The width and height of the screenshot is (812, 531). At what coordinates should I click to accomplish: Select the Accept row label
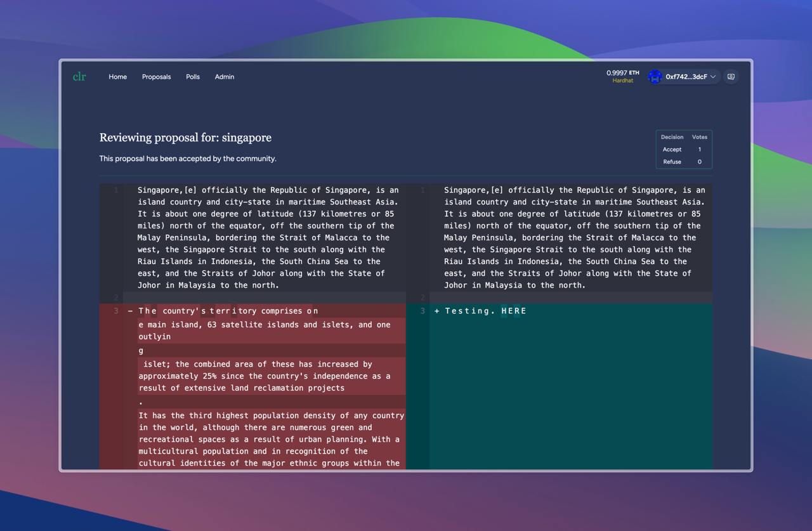click(x=672, y=150)
